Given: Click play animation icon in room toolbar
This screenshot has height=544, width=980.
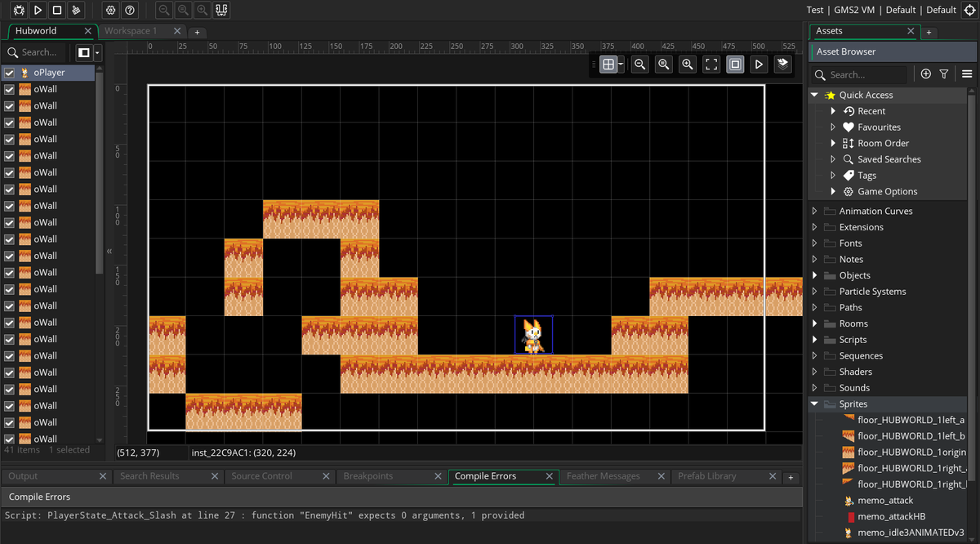Looking at the screenshot, I should (x=759, y=64).
